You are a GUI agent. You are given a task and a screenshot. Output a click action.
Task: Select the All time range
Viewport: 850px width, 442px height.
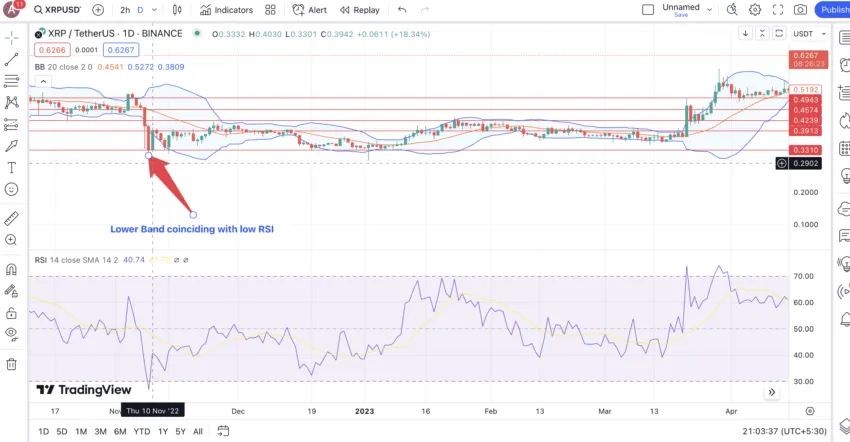[198, 432]
